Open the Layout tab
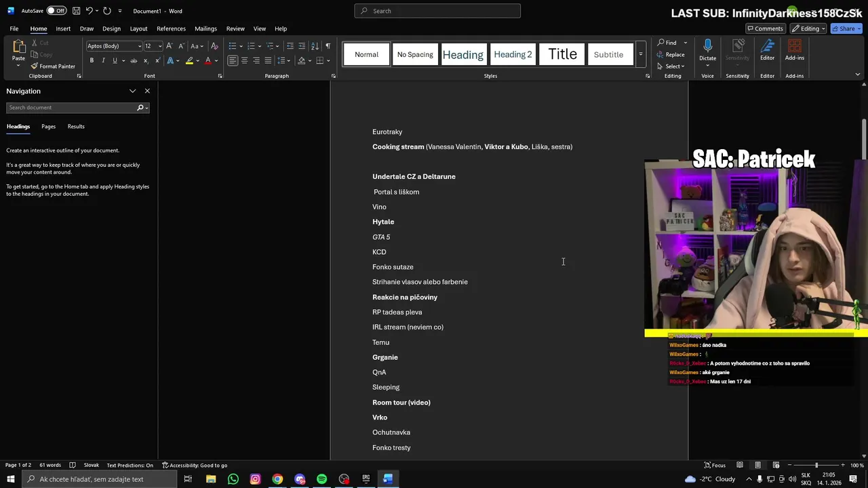 click(x=138, y=28)
